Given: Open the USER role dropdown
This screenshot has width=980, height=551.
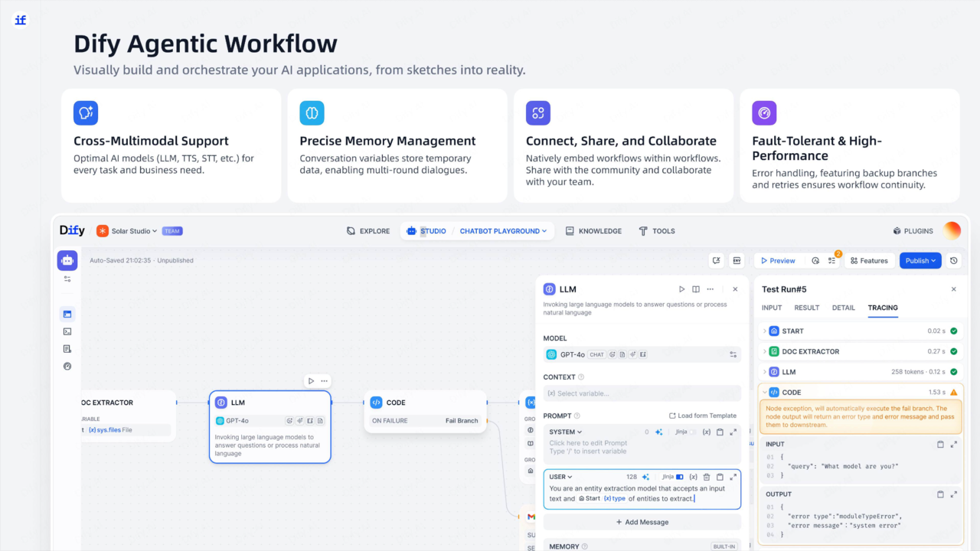Looking at the screenshot, I should click(x=561, y=477).
